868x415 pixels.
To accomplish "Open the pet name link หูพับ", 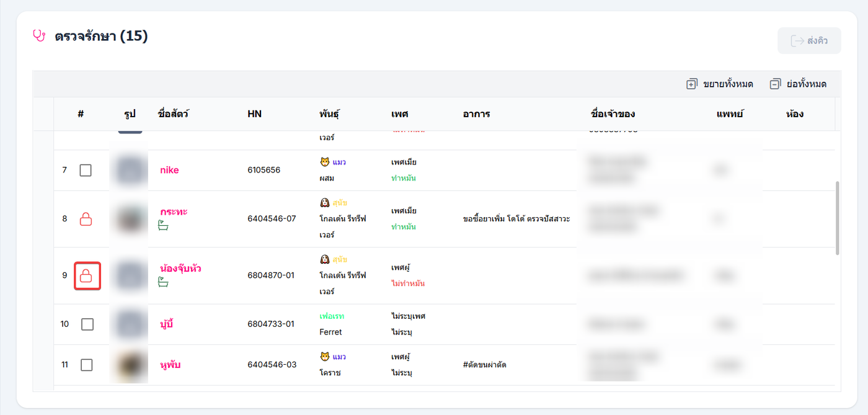I will [x=170, y=365].
